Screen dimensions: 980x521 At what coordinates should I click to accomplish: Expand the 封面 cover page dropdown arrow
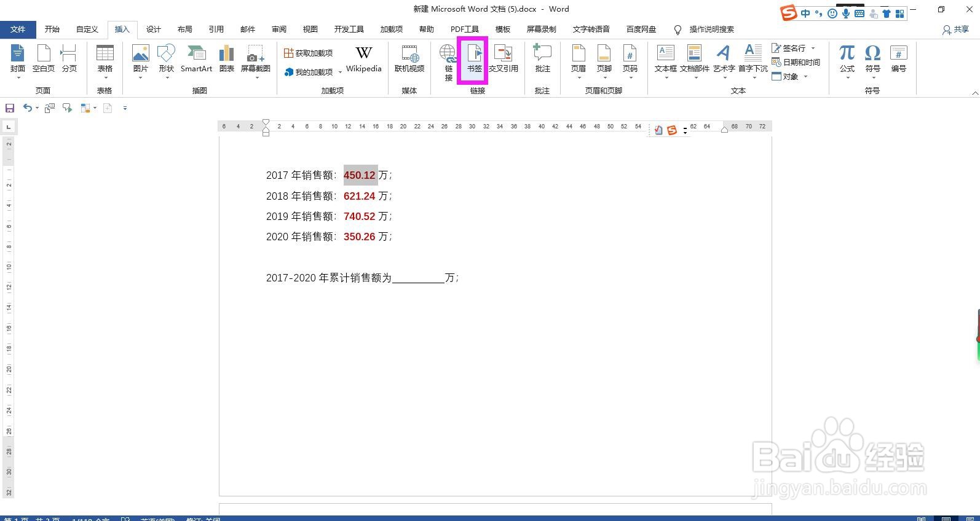point(18,78)
